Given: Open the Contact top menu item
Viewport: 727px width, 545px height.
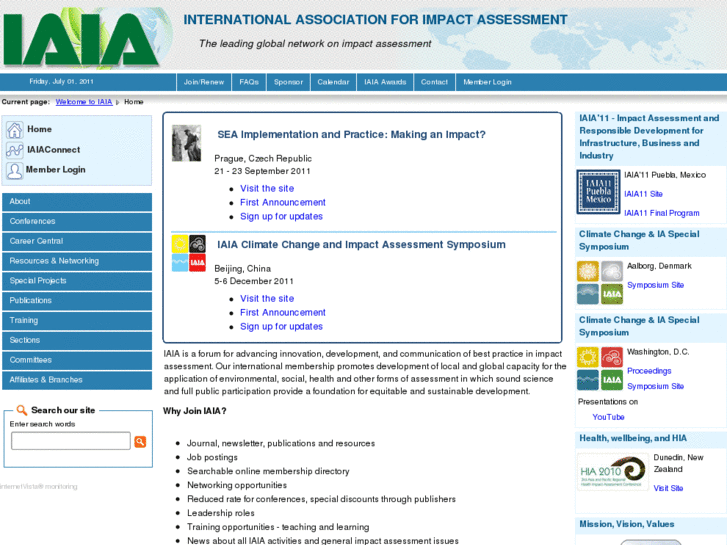Looking at the screenshot, I should (434, 82).
